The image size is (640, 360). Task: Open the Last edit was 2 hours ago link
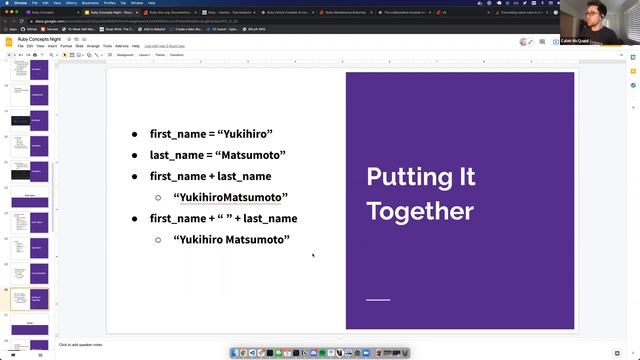coord(164,46)
